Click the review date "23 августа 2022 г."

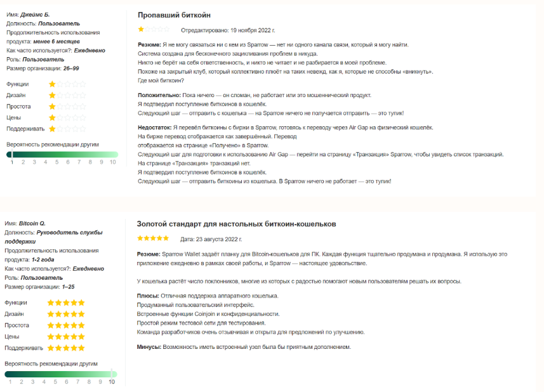tap(220, 239)
